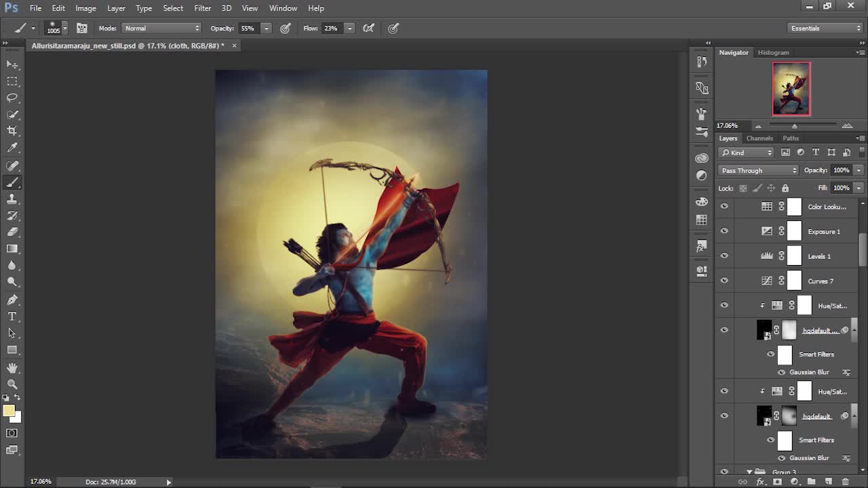Click the Layers panel scrollbar
The image size is (868, 488).
[863, 250]
